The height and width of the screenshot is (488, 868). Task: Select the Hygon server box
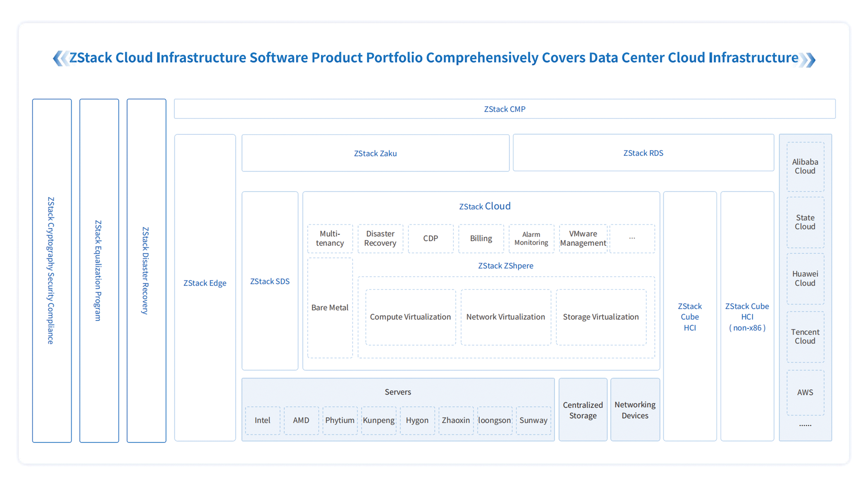(x=417, y=421)
